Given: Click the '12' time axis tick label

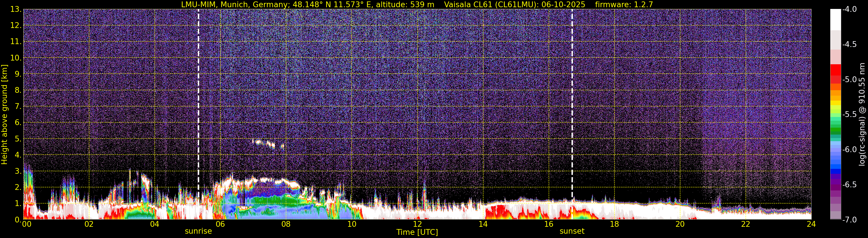Looking at the screenshot, I should pos(417,224).
